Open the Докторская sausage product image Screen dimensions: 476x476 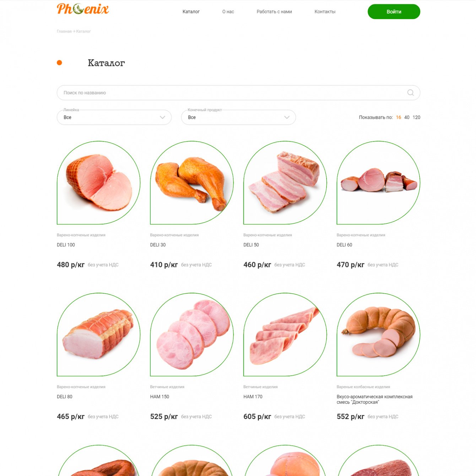tap(378, 335)
